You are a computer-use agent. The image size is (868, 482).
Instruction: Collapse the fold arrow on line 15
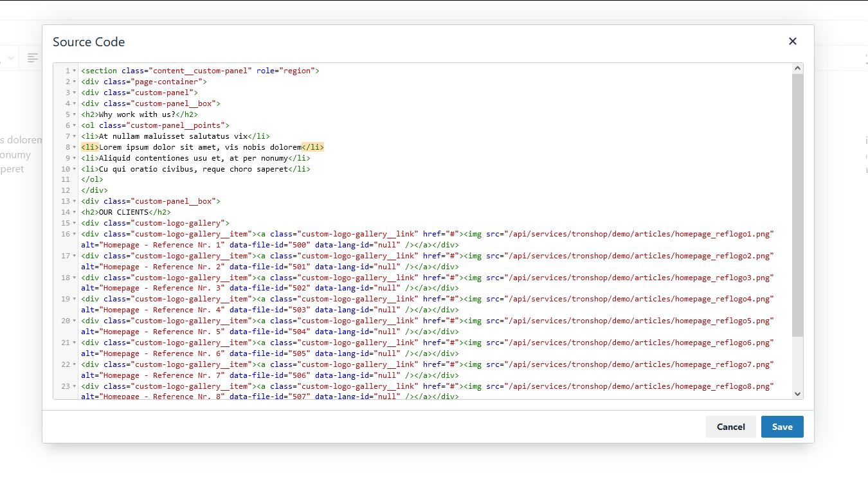(x=75, y=223)
